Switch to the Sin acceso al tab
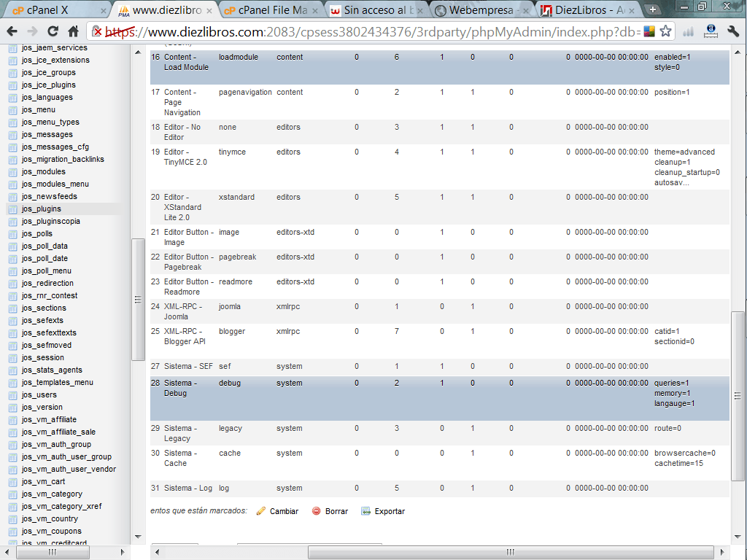This screenshot has width=747, height=560. point(376,10)
